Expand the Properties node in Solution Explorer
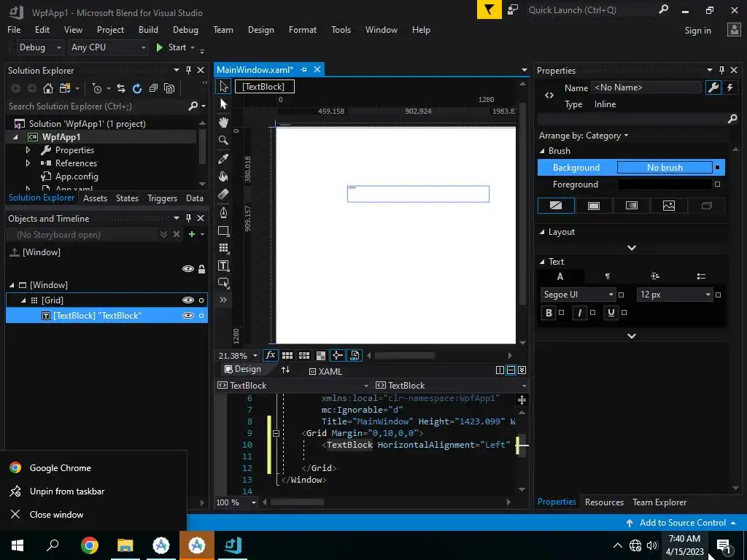The width and height of the screenshot is (747, 560). (x=28, y=150)
